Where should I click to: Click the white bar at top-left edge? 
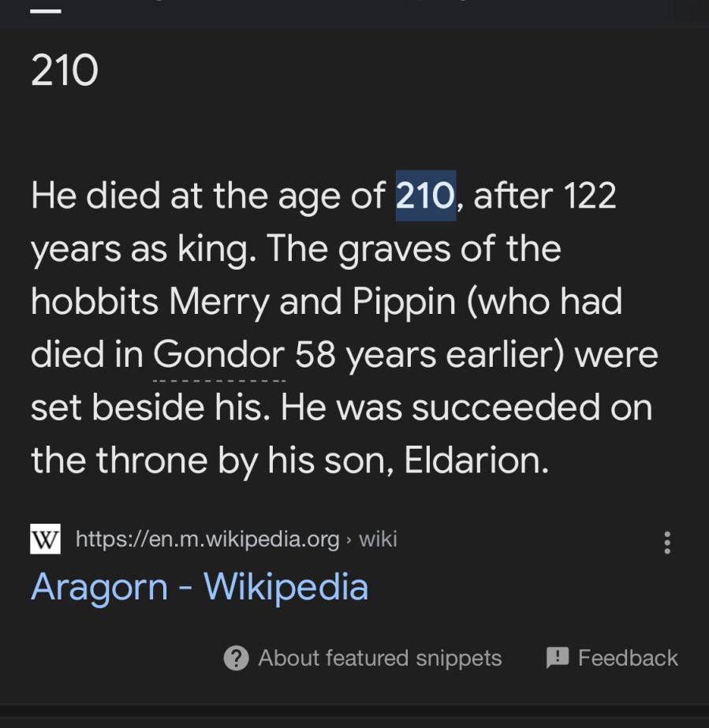click(46, 10)
